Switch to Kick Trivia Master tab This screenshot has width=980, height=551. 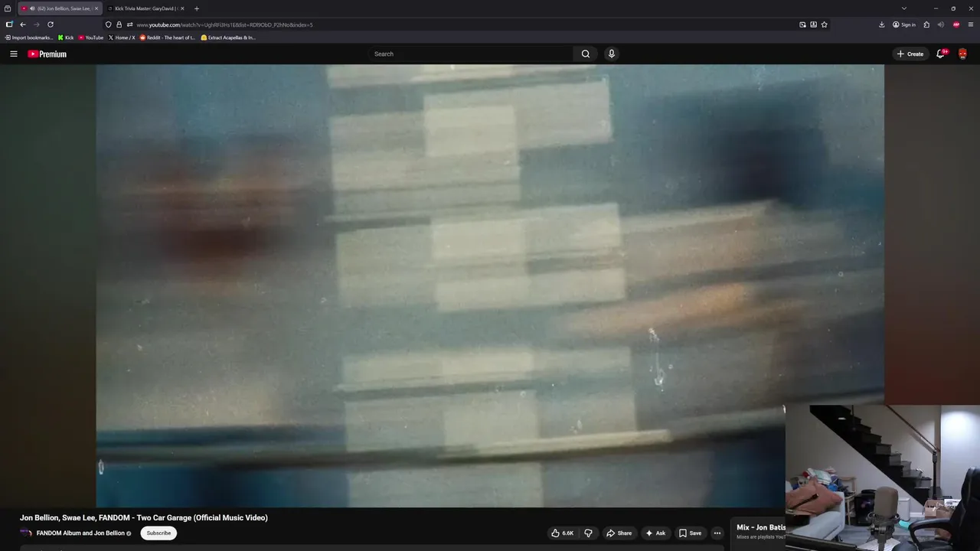145,8
